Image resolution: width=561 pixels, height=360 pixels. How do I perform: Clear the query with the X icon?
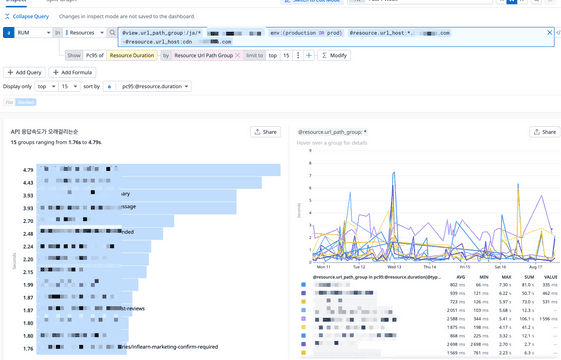pos(550,33)
